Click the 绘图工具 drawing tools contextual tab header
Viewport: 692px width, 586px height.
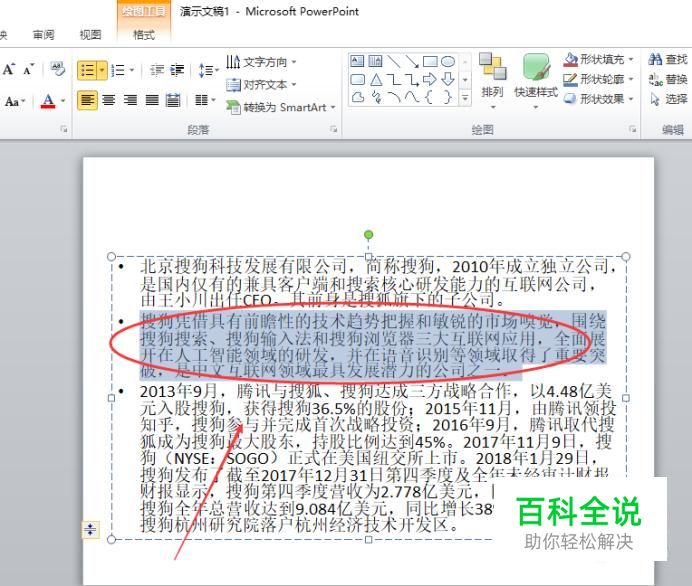[x=144, y=11]
